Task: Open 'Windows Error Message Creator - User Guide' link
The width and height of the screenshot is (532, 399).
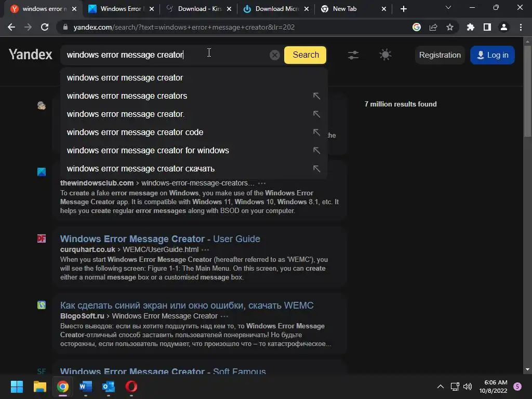Action: coord(160,239)
